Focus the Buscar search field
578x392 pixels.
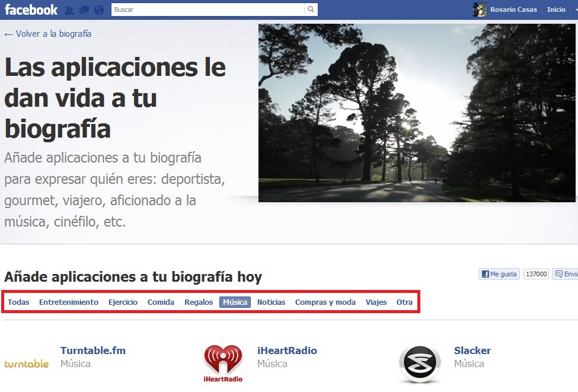(208, 9)
